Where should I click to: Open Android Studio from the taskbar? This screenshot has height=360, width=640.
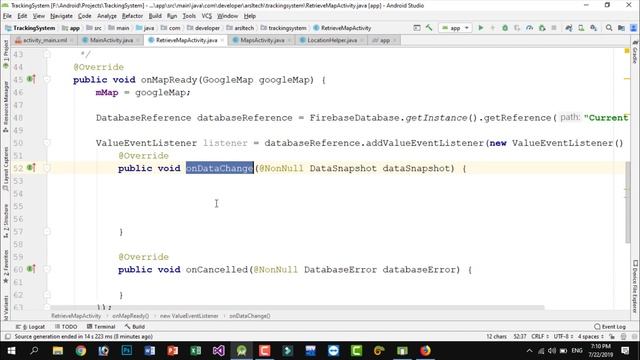tap(242, 351)
